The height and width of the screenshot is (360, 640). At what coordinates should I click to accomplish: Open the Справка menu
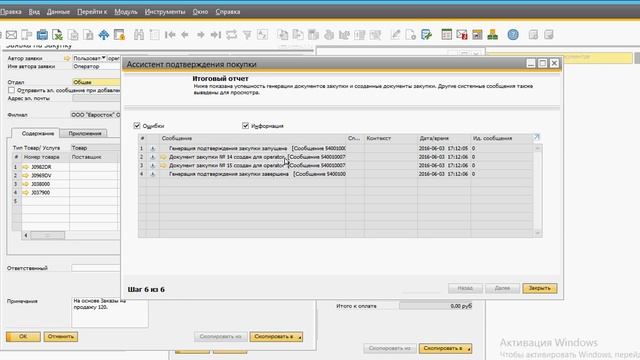(x=228, y=12)
